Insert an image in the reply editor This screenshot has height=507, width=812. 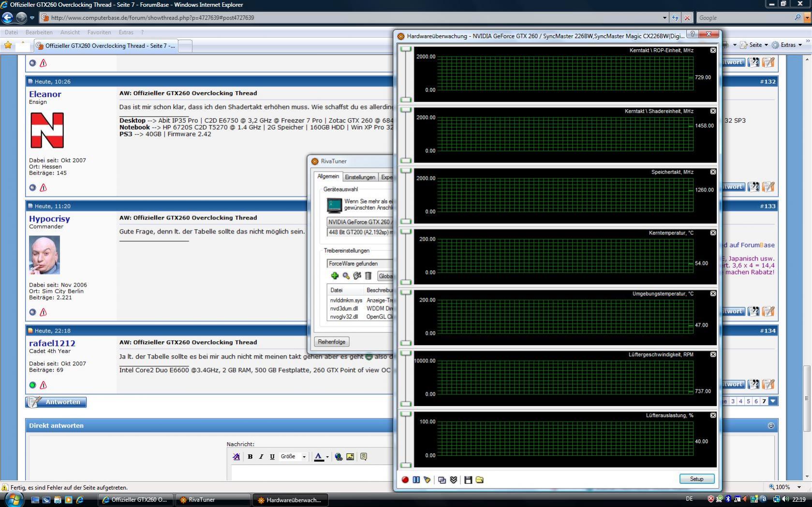pyautogui.click(x=350, y=456)
